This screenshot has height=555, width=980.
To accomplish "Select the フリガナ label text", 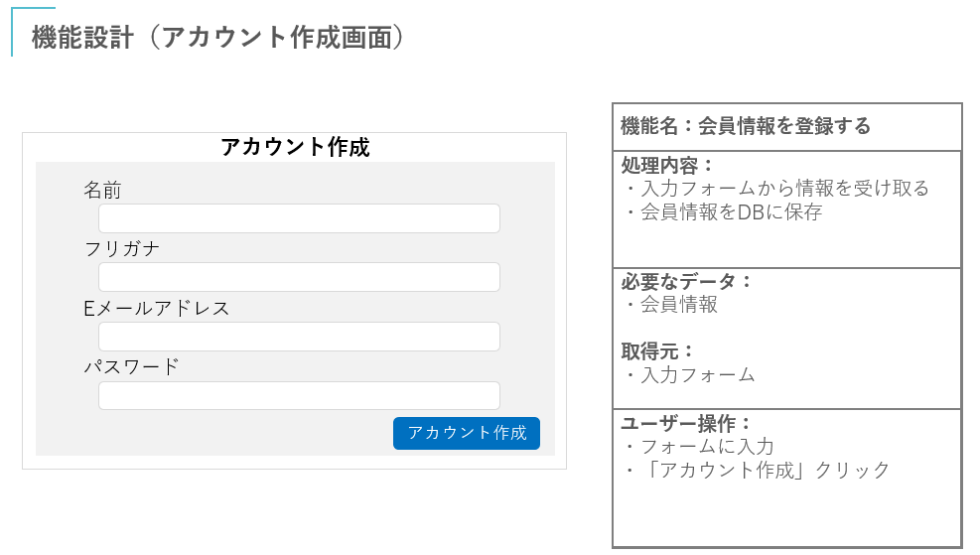I will pyautogui.click(x=122, y=248).
